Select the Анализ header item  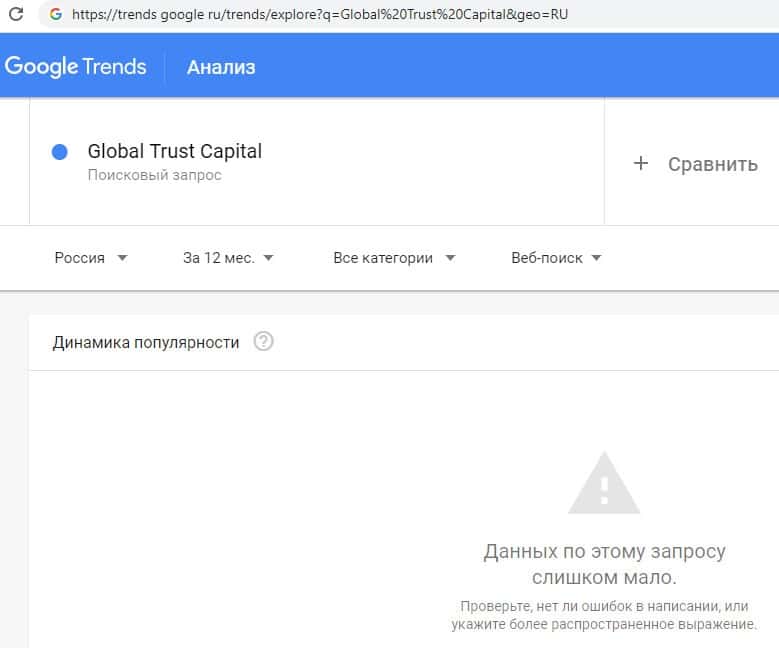pos(221,67)
